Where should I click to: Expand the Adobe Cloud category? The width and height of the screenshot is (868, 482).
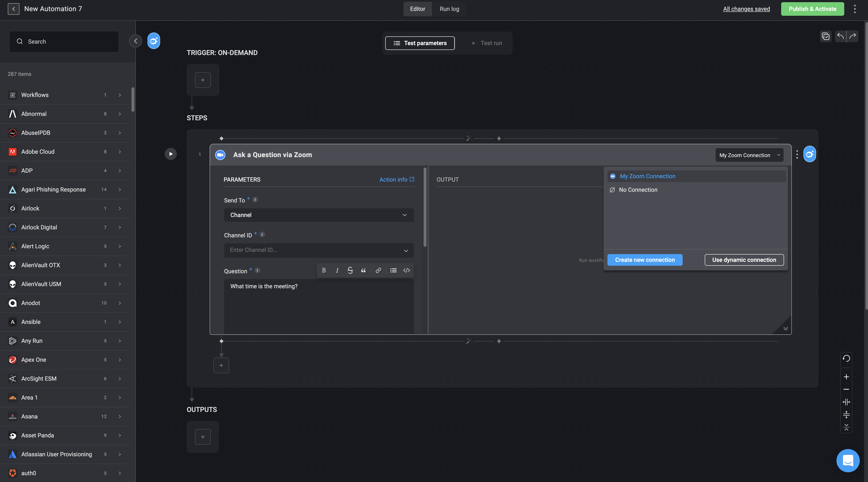click(65, 152)
